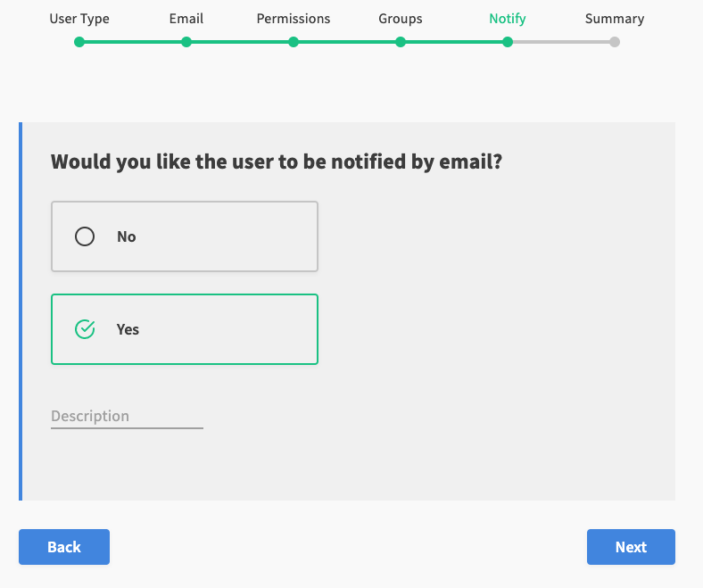Open the Permissions step label
Viewport: 703px width, 588px height.
294,19
